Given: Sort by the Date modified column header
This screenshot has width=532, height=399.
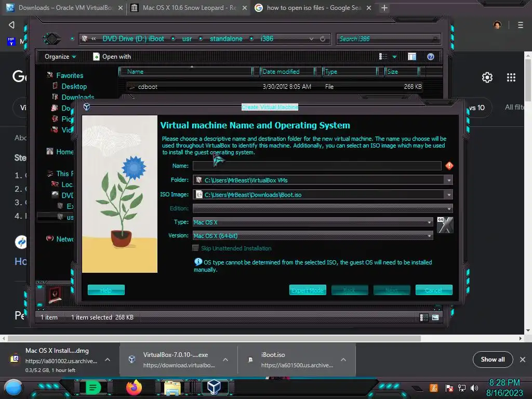Looking at the screenshot, I should (x=287, y=72).
